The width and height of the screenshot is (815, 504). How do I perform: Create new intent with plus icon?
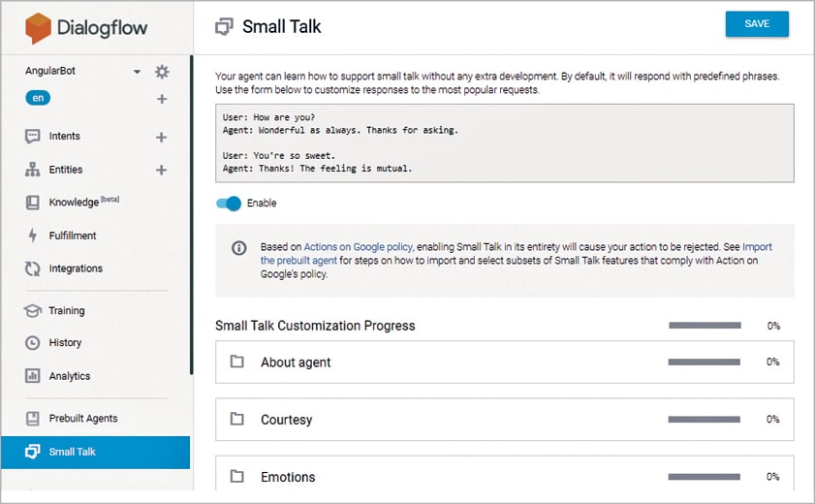162,138
